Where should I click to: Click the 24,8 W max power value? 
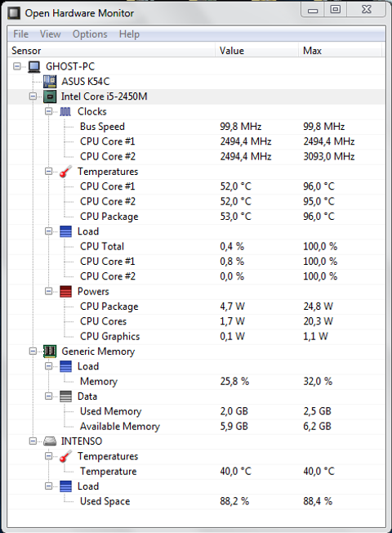pyautogui.click(x=318, y=307)
